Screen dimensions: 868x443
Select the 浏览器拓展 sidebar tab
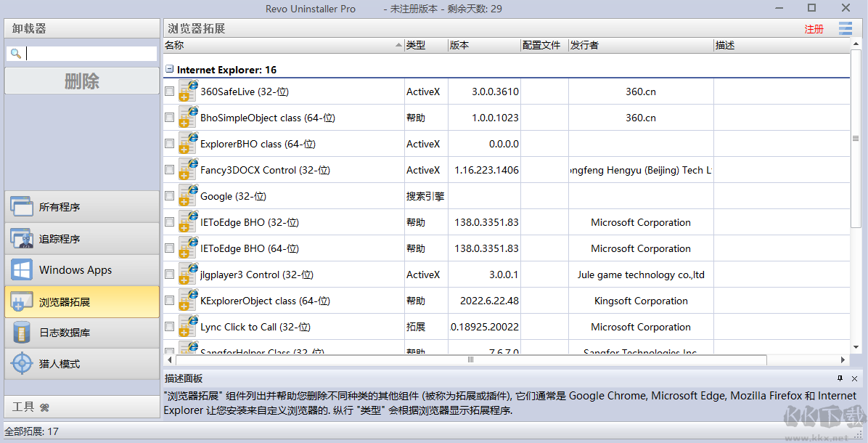(81, 301)
